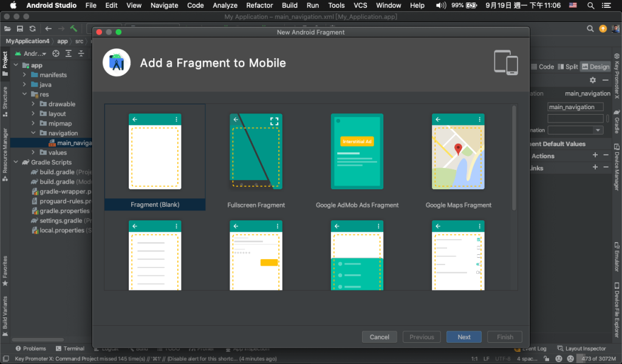Expand the drawable folder
This screenshot has height=364, width=622.
tap(33, 104)
